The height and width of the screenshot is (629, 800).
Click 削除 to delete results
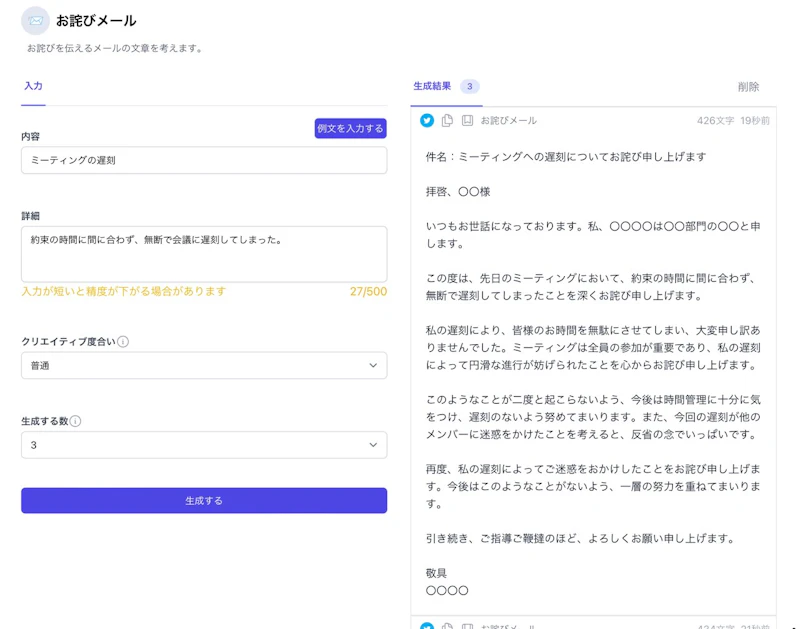(x=748, y=87)
